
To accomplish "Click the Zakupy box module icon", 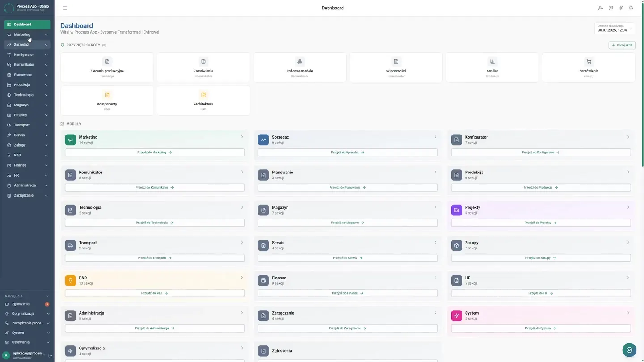I will [457, 245].
